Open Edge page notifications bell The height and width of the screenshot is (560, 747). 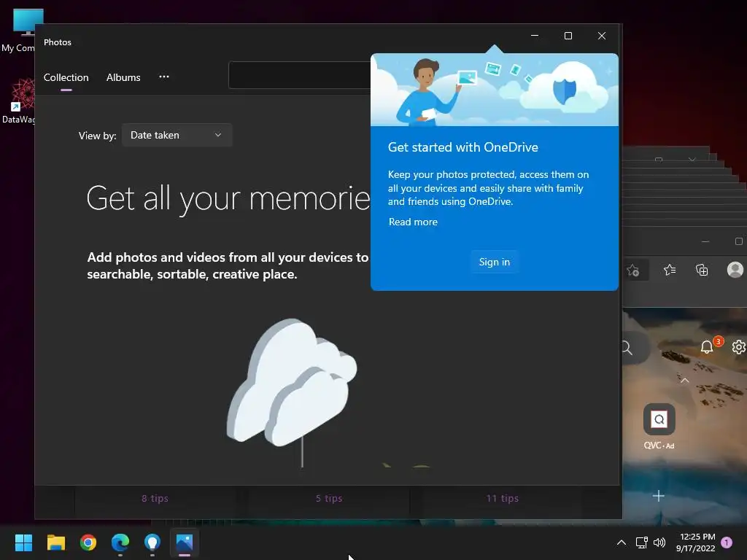click(x=707, y=346)
